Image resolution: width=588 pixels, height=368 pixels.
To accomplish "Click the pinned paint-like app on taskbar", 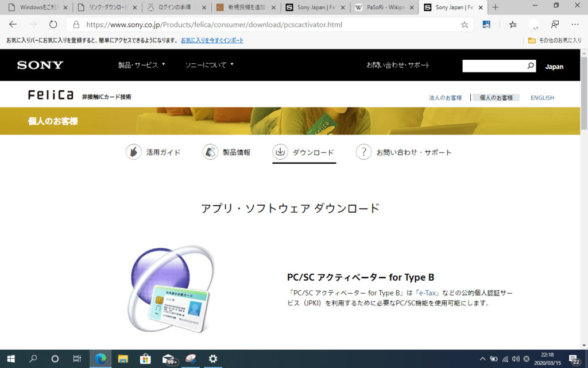I will click(x=191, y=359).
